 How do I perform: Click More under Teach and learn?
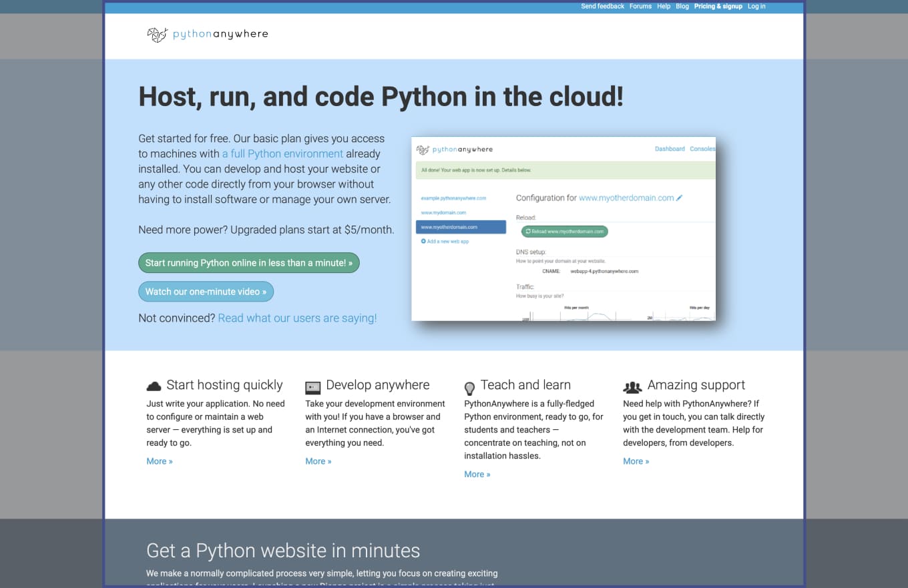pos(477,475)
